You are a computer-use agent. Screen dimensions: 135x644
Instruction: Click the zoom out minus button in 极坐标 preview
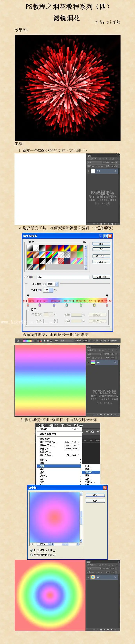(x=32, y=544)
